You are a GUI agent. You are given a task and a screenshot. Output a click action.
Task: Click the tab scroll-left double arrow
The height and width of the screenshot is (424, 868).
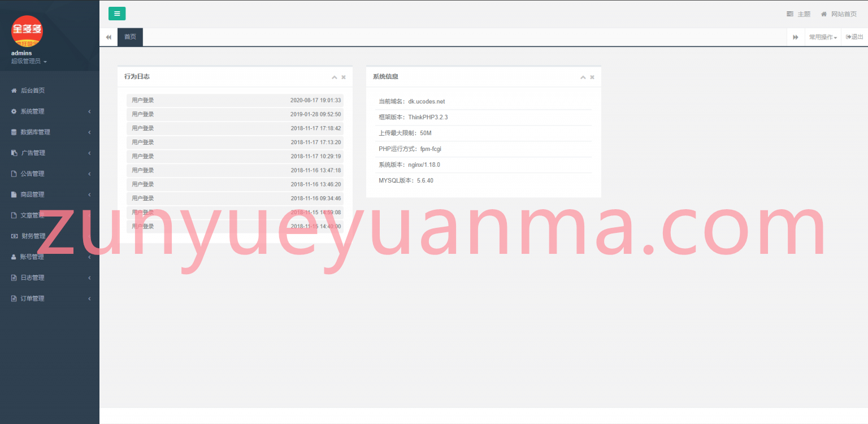108,37
